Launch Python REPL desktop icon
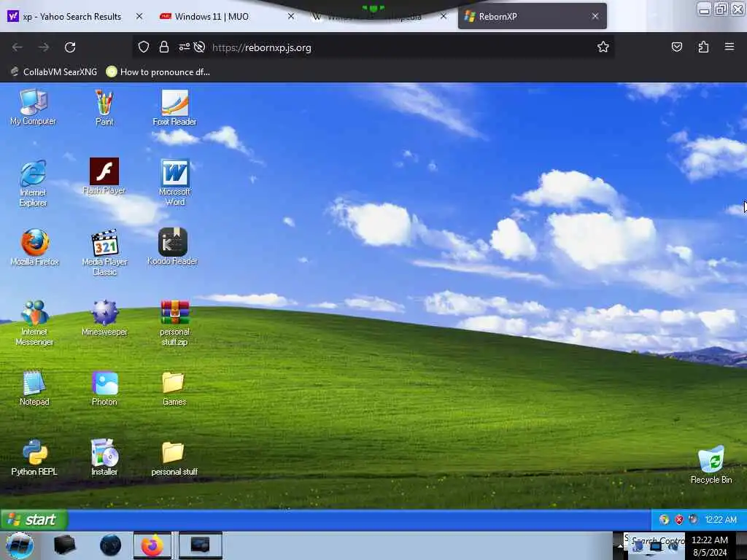Image resolution: width=747 pixels, height=560 pixels. 34,458
